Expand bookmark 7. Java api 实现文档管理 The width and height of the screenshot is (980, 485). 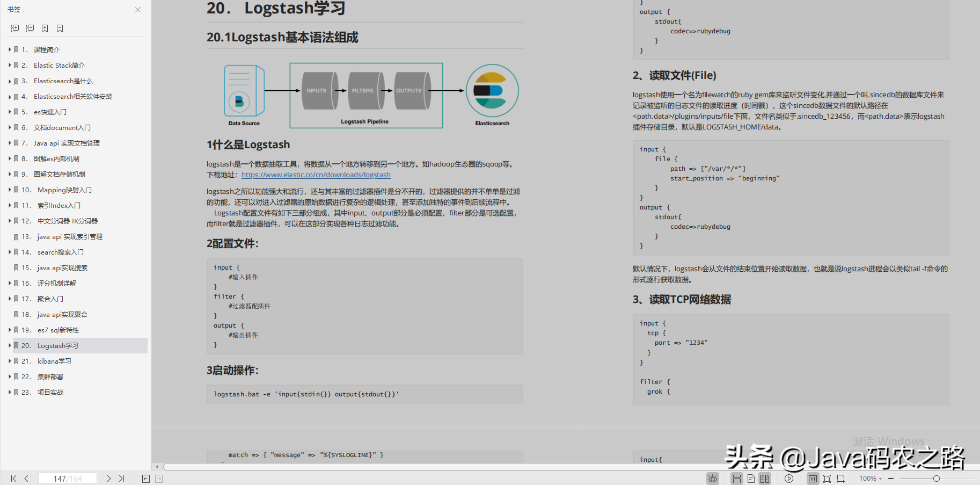pos(10,143)
